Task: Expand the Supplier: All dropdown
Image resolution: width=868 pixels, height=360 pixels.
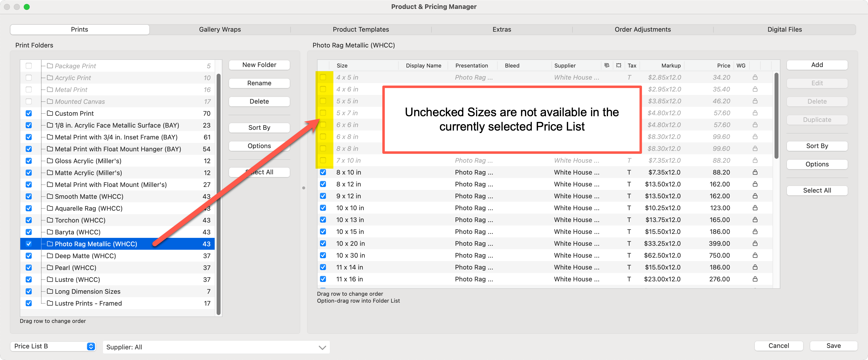Action: [216, 347]
